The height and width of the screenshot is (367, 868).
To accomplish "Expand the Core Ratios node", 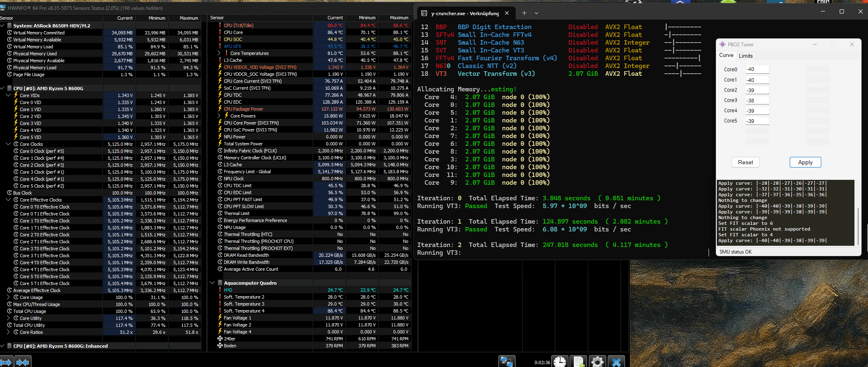I will point(8,332).
